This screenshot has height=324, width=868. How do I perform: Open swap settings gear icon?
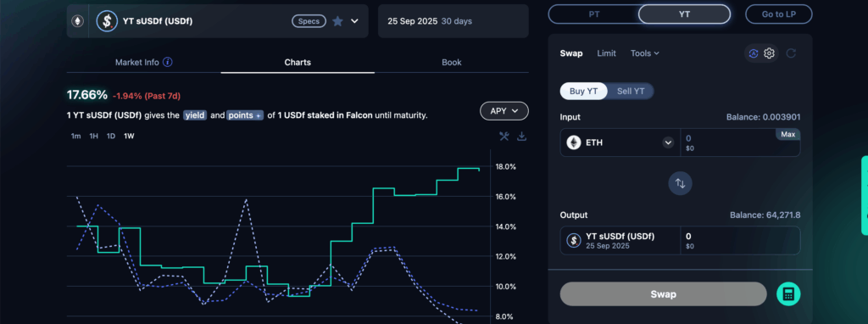[769, 53]
